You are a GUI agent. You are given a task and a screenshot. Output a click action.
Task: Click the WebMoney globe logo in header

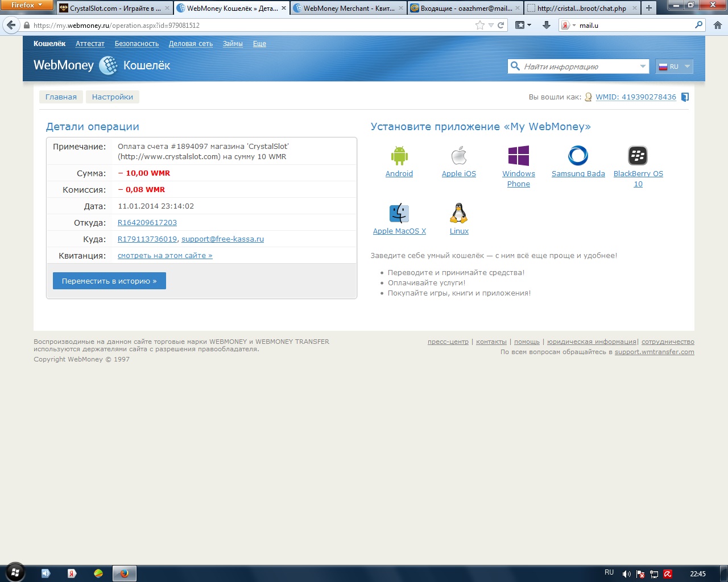(x=108, y=65)
